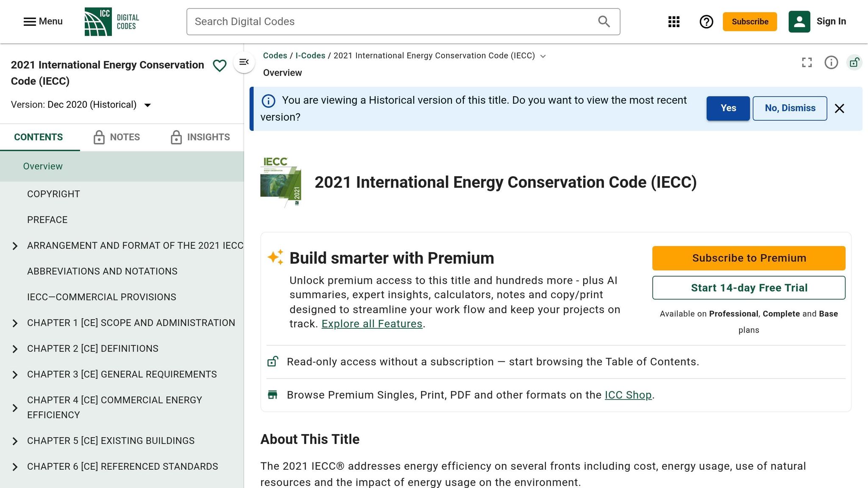The image size is (868, 488).
Task: Open the title information icon
Action: 831,63
